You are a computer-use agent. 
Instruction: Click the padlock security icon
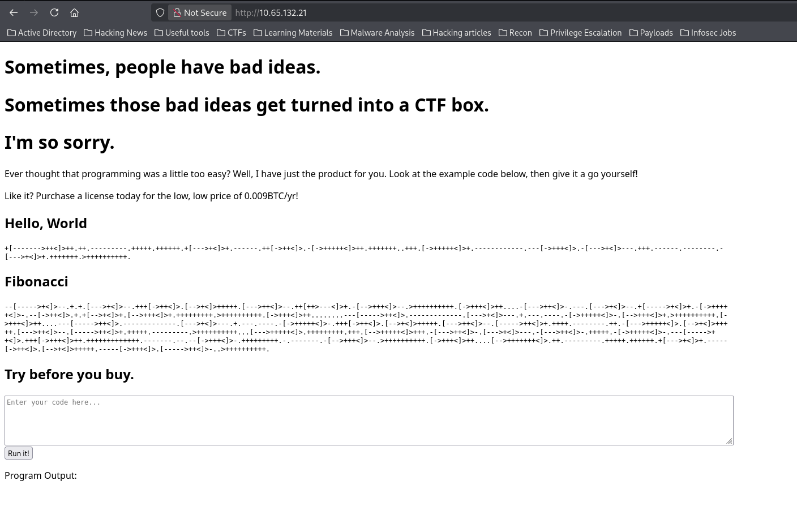pos(177,12)
